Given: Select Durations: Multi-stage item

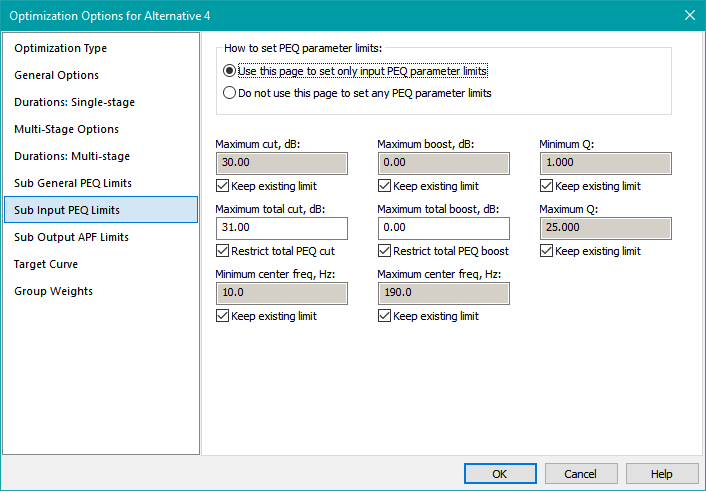Looking at the screenshot, I should [101, 156].
